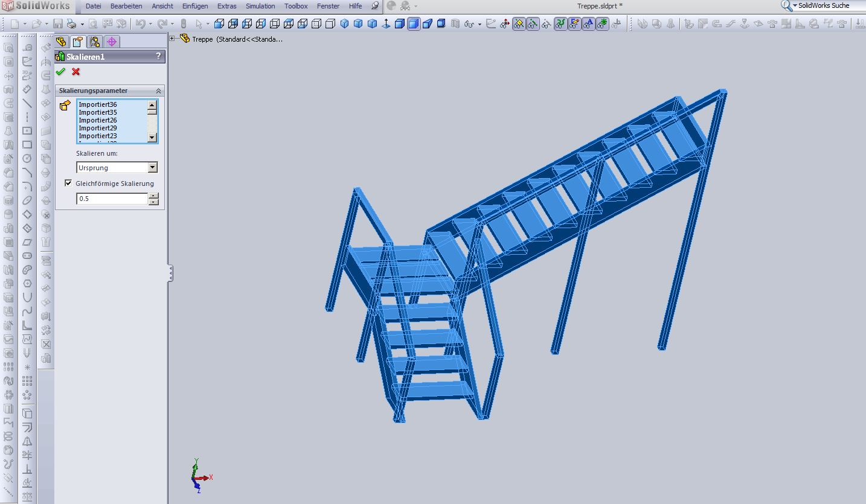
Task: Open the Extras menu
Action: coord(227,6)
